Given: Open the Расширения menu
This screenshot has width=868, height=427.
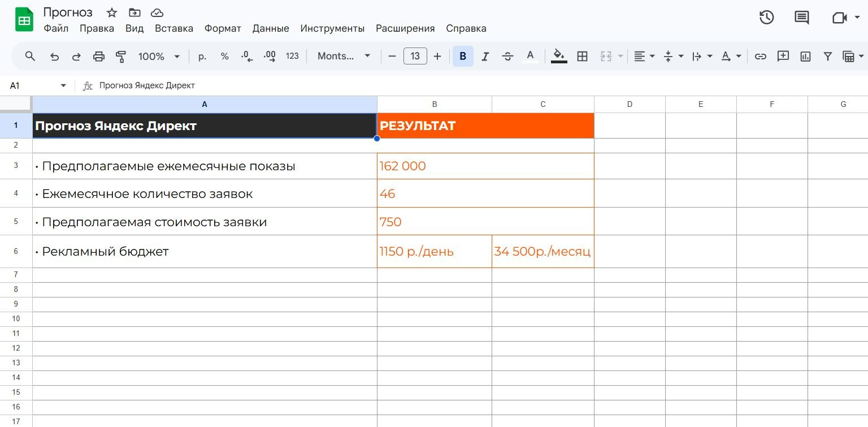Looking at the screenshot, I should pyautogui.click(x=405, y=28).
